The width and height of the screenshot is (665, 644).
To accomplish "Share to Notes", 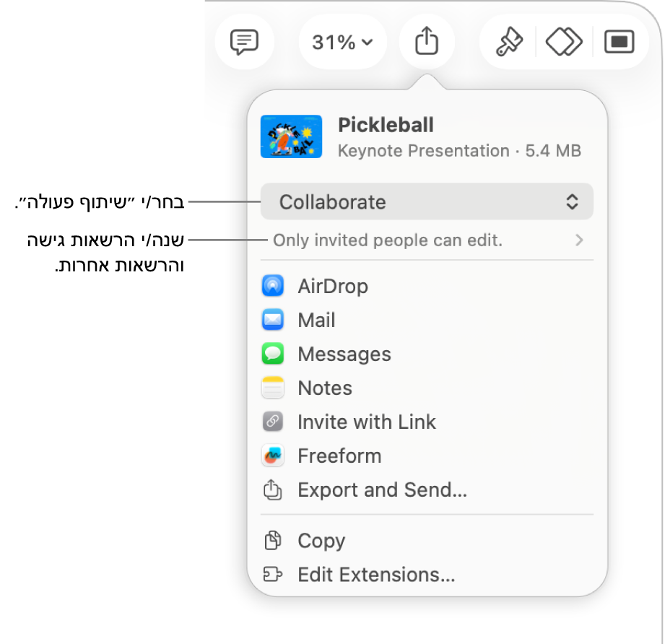I will [x=427, y=388].
